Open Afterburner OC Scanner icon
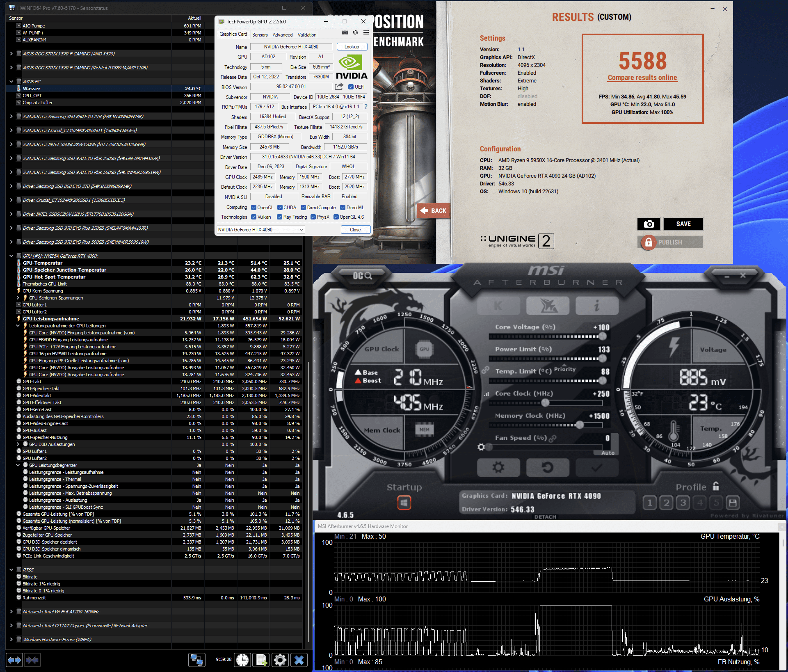788x672 pixels. pyautogui.click(x=363, y=276)
